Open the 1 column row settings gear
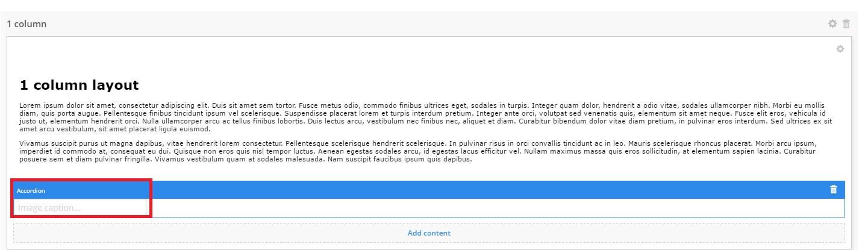The image size is (868, 250). [832, 23]
